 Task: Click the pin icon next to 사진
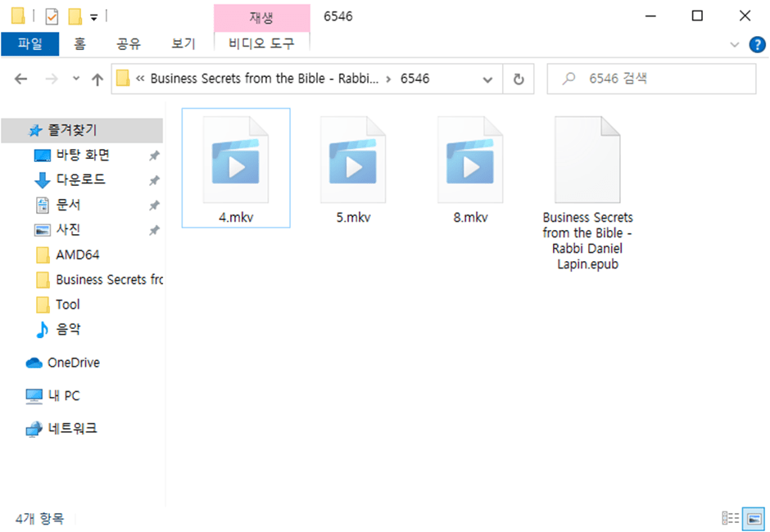click(x=154, y=230)
